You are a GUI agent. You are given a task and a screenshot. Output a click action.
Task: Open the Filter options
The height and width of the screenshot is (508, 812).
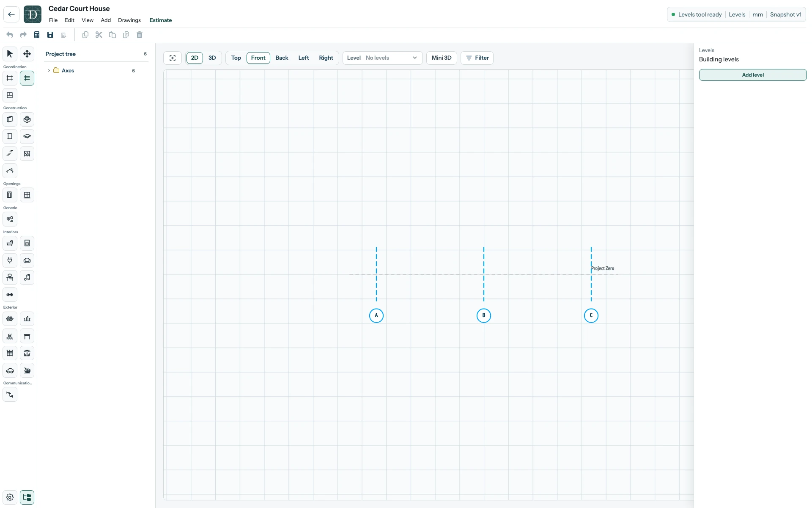[x=477, y=58]
